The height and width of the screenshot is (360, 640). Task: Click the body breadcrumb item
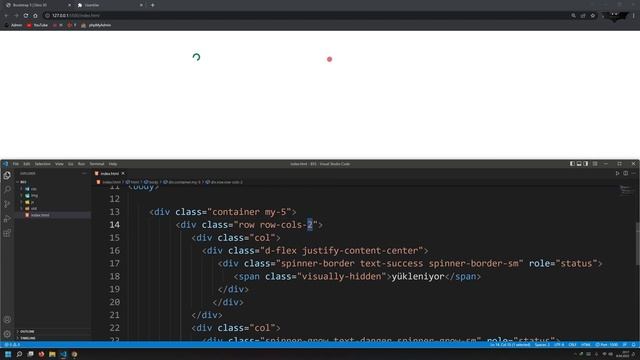(151, 182)
